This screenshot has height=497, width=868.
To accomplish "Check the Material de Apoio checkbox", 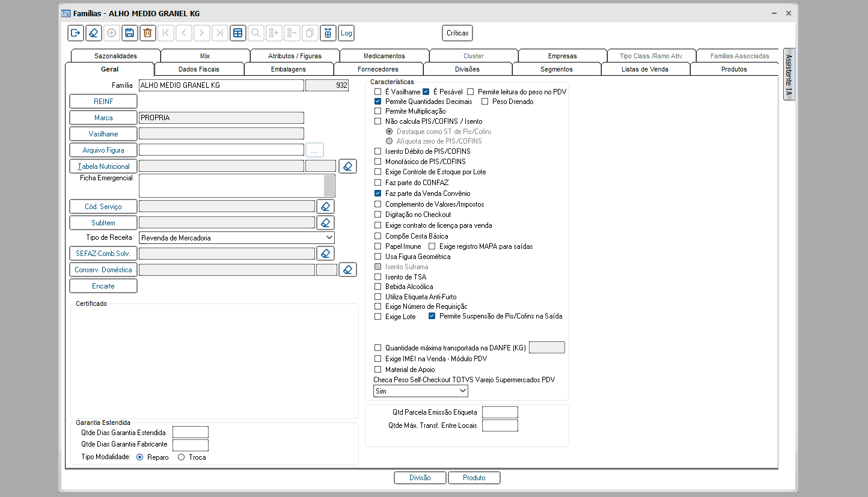I will pos(377,370).
